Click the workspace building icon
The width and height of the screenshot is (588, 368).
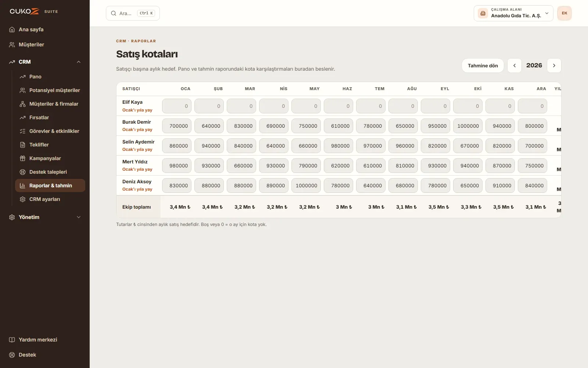tap(483, 13)
